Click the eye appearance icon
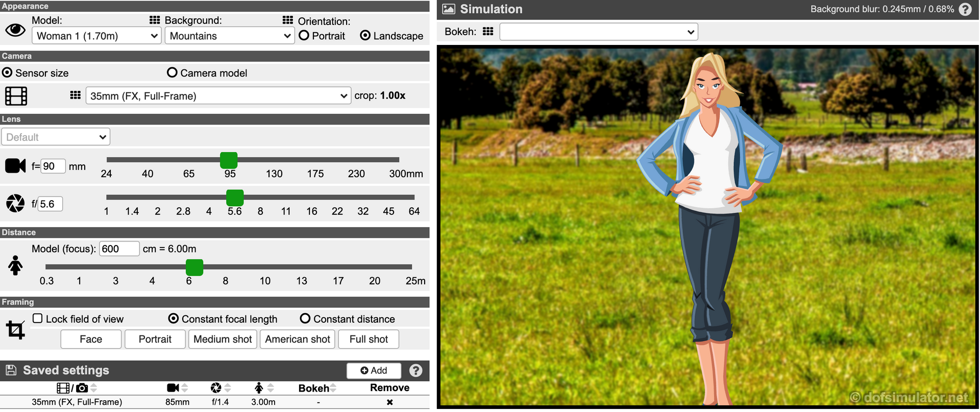Image resolution: width=980 pixels, height=412 pixels. (15, 30)
